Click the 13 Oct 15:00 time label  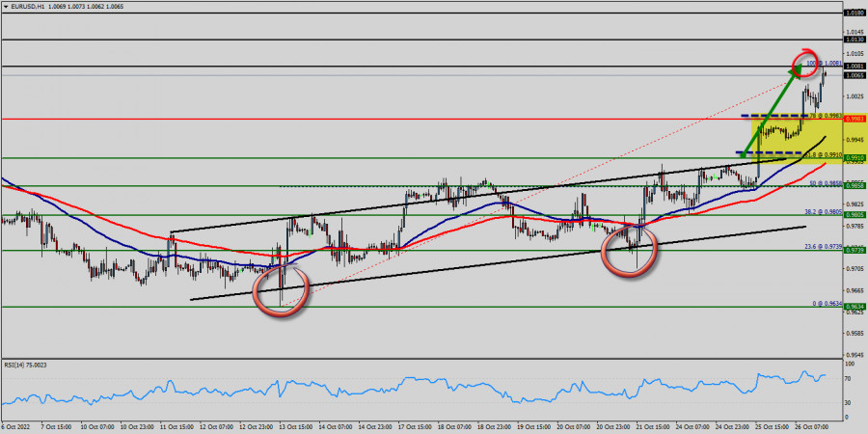click(295, 428)
